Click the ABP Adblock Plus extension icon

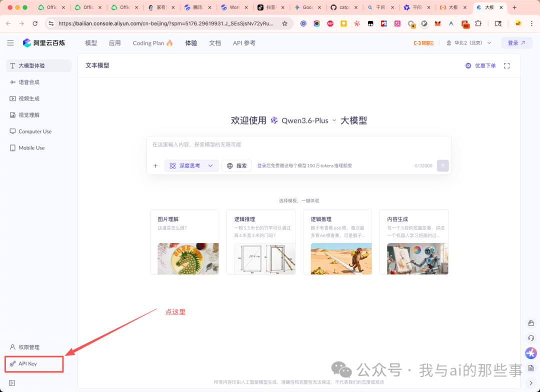tap(330, 23)
